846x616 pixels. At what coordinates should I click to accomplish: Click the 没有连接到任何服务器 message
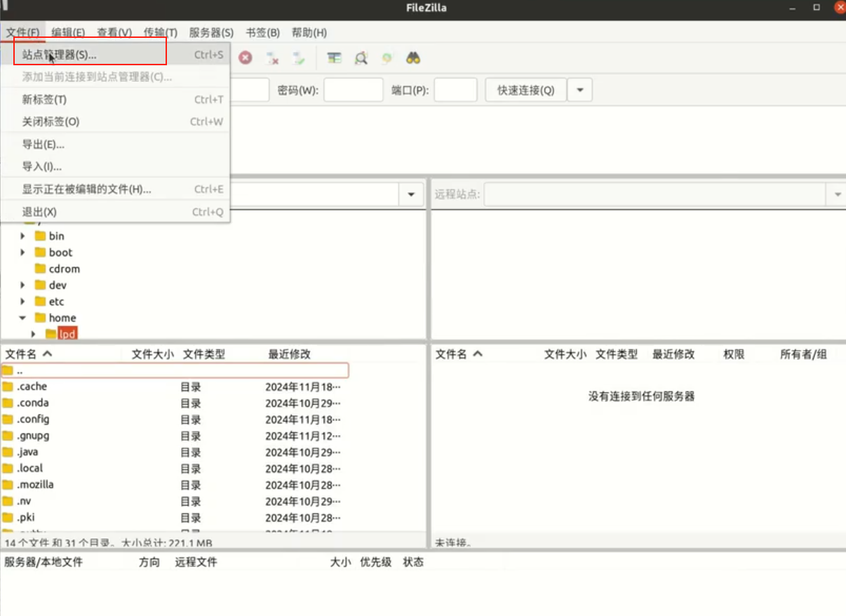pyautogui.click(x=641, y=396)
